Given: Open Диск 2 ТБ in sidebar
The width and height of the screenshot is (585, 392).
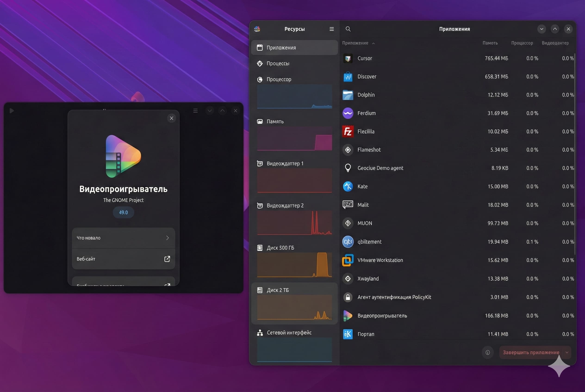Looking at the screenshot, I should [x=294, y=303].
